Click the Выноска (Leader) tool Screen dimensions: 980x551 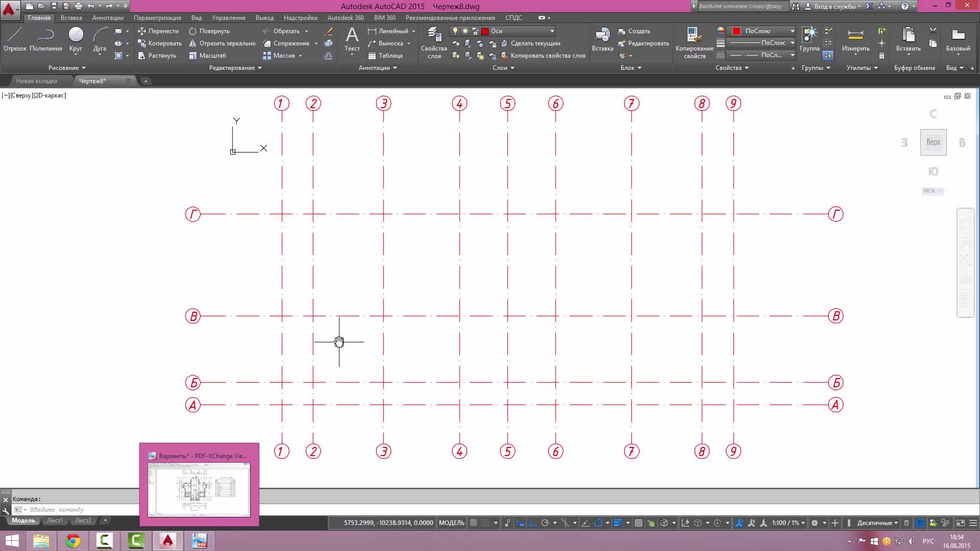click(386, 43)
